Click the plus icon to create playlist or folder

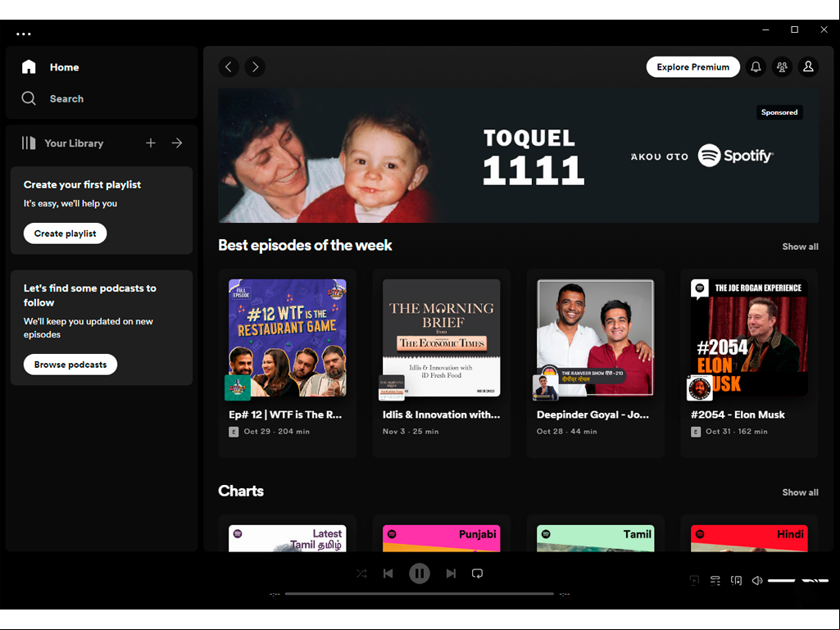click(x=151, y=143)
